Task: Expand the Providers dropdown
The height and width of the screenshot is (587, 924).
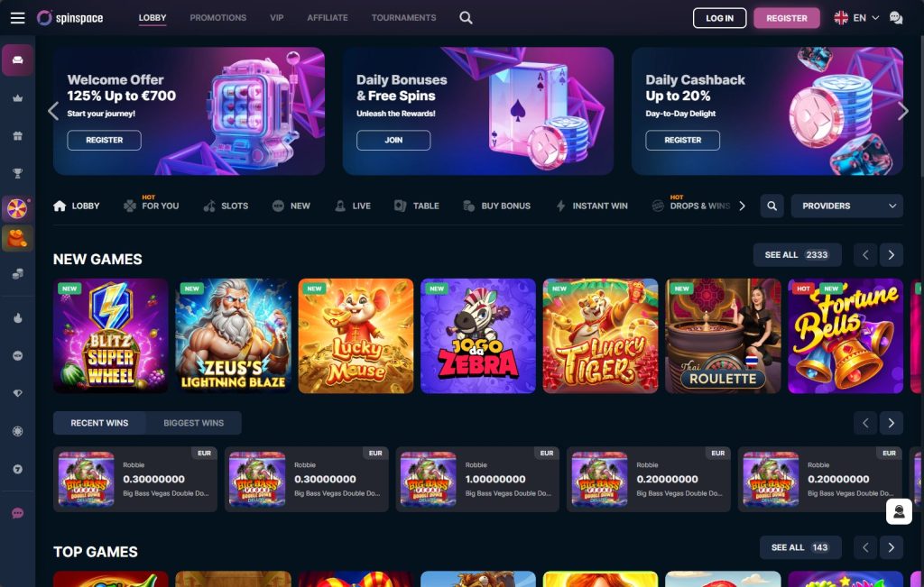Action: [x=846, y=206]
